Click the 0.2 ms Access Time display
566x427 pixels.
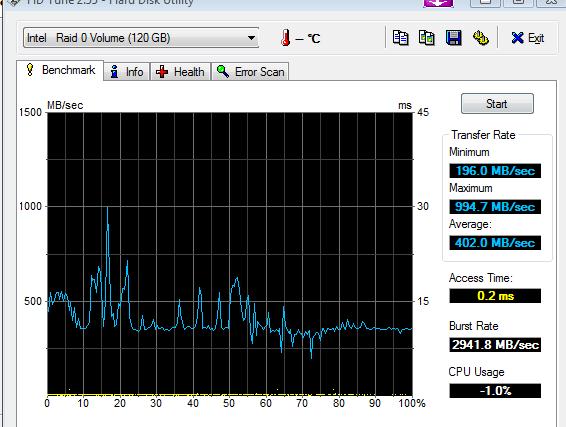point(495,296)
